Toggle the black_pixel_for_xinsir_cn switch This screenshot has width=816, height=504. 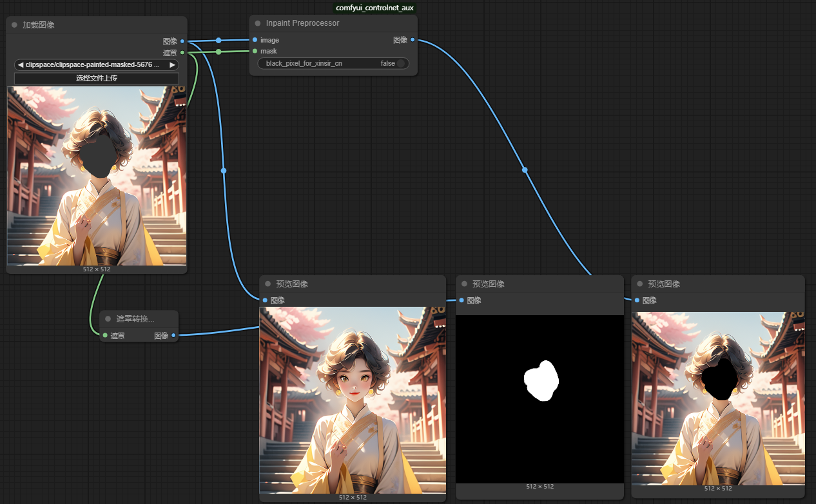tap(400, 63)
